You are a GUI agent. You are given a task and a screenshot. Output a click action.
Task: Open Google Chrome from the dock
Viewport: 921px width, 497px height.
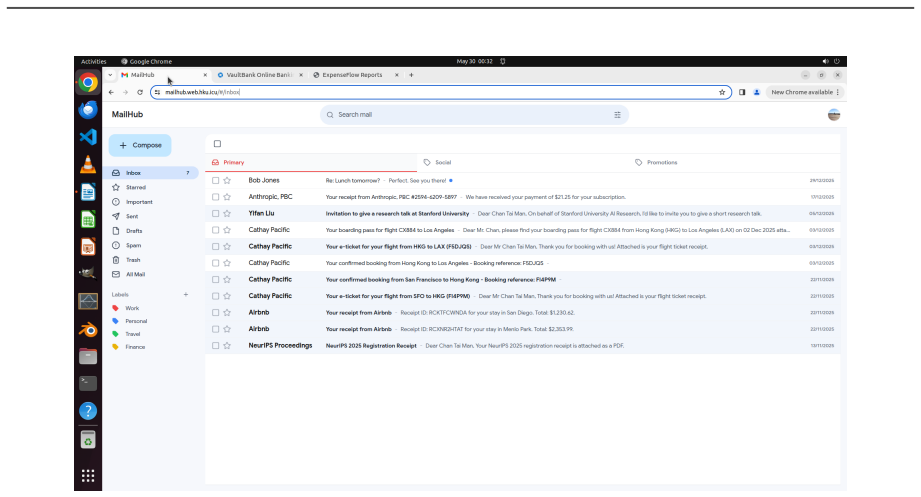[88, 82]
